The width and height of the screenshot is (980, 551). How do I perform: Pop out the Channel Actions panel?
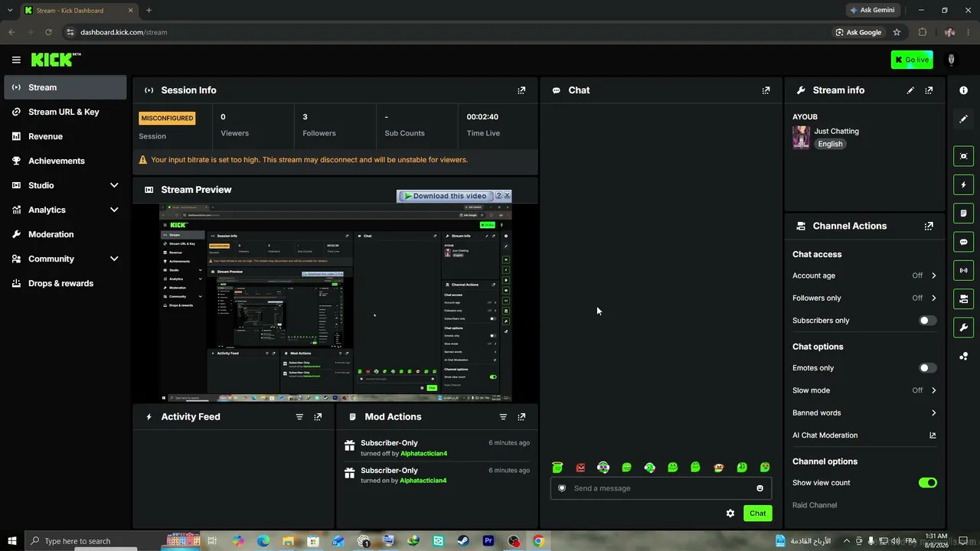[x=929, y=227]
